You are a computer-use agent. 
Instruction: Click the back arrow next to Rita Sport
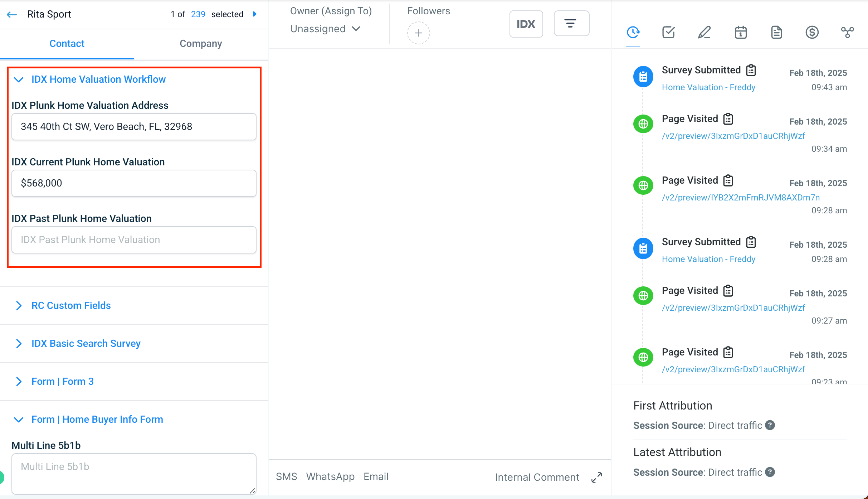pyautogui.click(x=12, y=14)
